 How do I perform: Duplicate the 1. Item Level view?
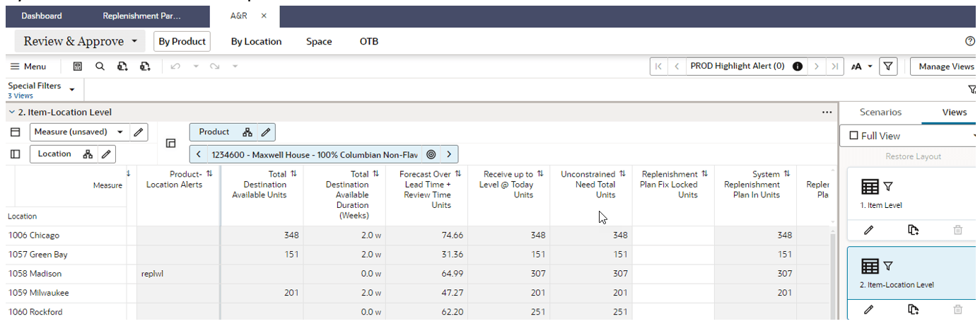point(913,230)
